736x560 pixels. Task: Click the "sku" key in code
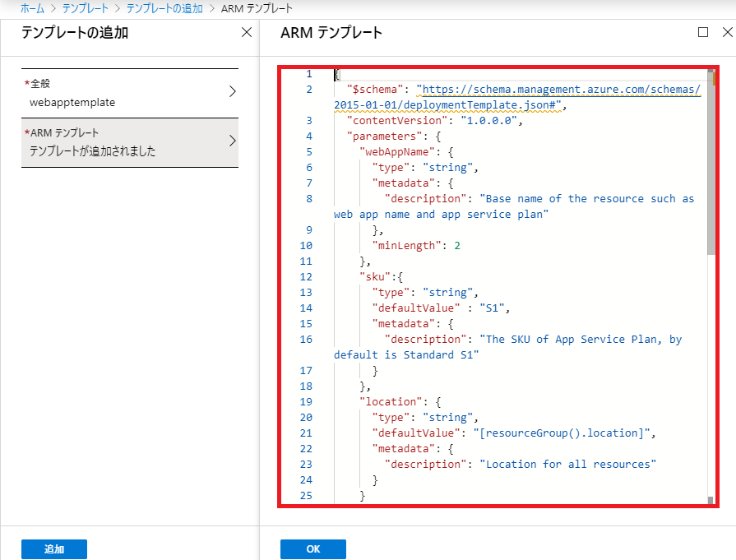[376, 277]
